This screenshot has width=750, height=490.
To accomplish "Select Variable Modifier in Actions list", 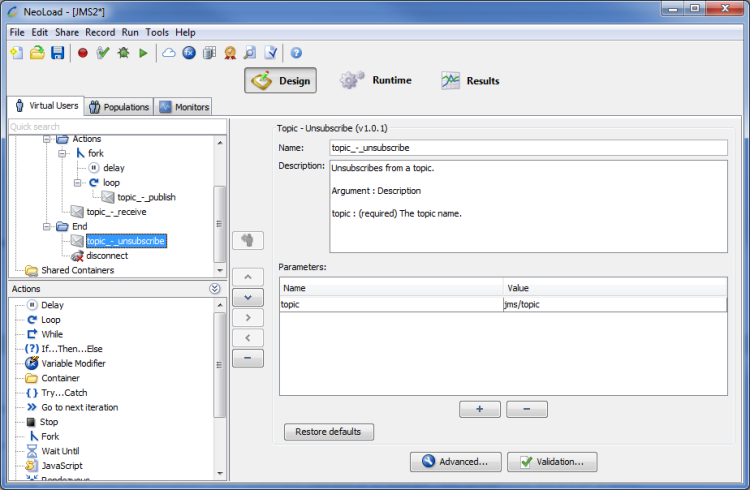I will 73,364.
